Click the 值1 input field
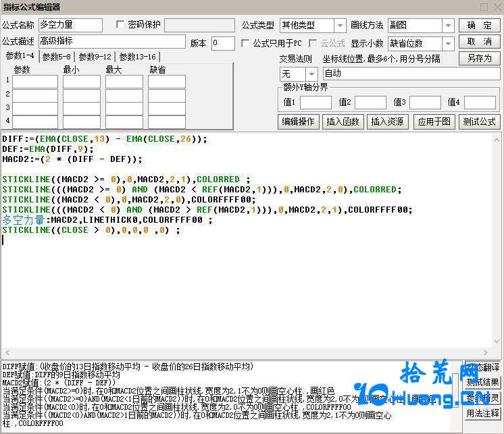Viewport: 504px width, 434px height. pos(316,103)
